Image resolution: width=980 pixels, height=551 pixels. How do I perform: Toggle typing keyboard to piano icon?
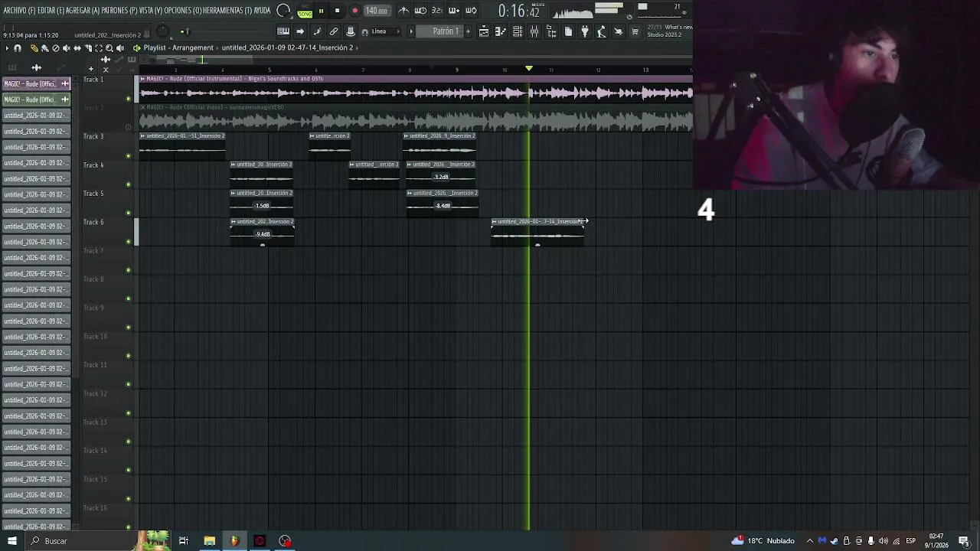283,31
